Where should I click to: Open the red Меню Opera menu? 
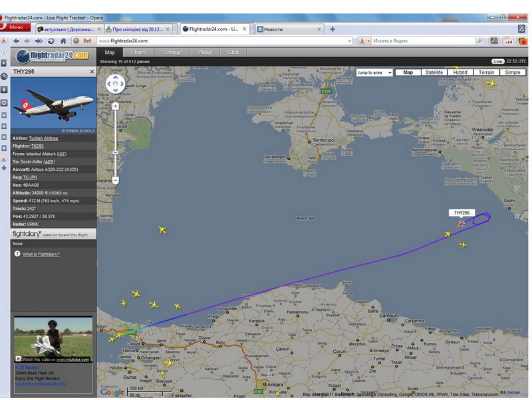15,27
